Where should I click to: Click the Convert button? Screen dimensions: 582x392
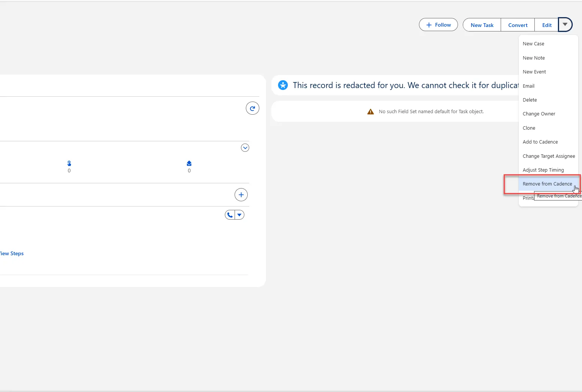(518, 25)
